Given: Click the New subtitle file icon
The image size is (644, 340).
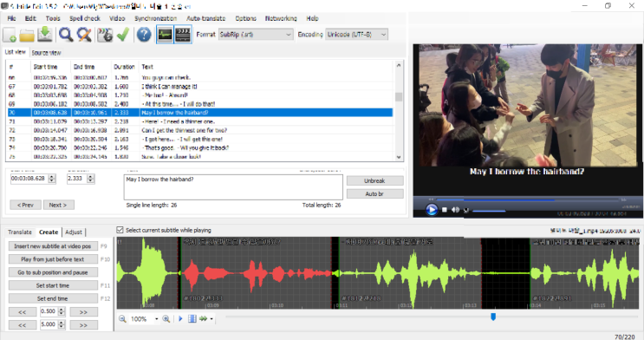Looking at the screenshot, I should pos(10,35).
